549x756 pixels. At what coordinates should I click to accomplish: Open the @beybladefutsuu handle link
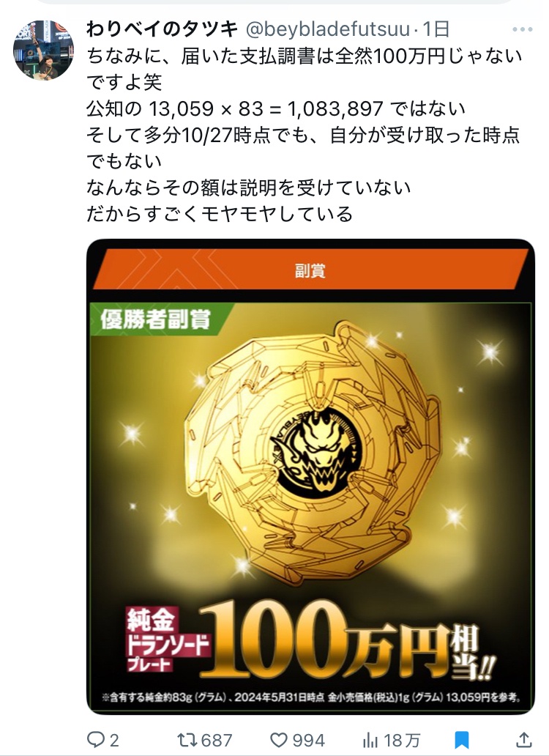click(327, 29)
